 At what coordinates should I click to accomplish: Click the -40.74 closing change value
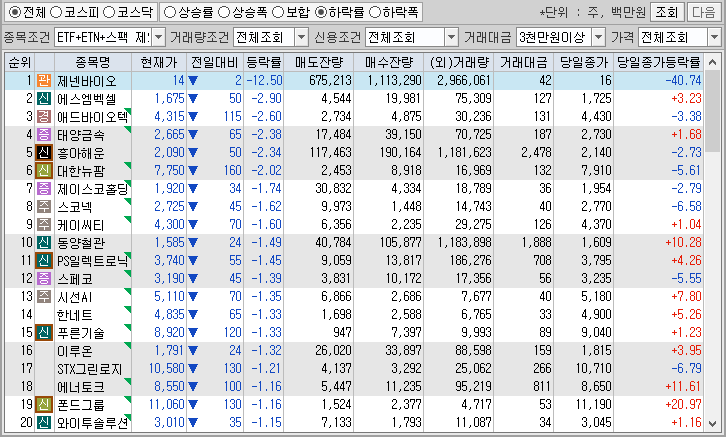[683, 81]
